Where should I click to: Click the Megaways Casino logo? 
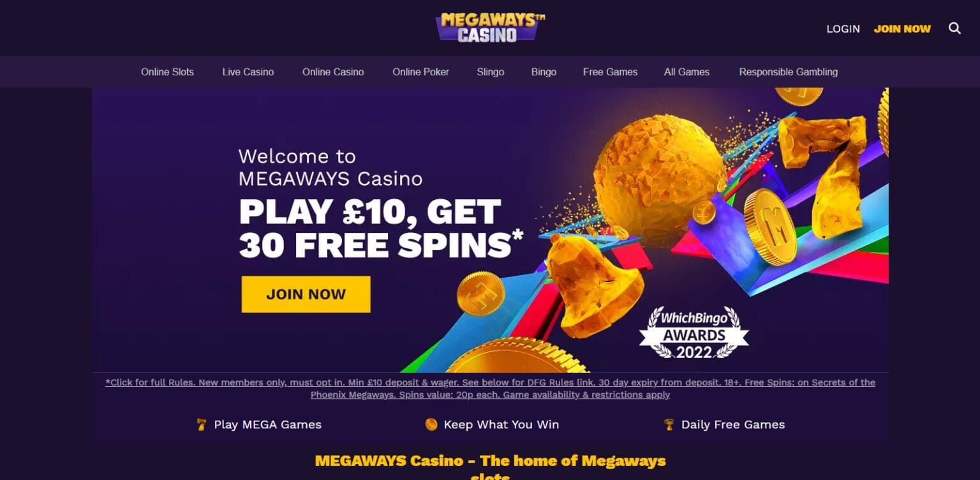click(x=490, y=27)
